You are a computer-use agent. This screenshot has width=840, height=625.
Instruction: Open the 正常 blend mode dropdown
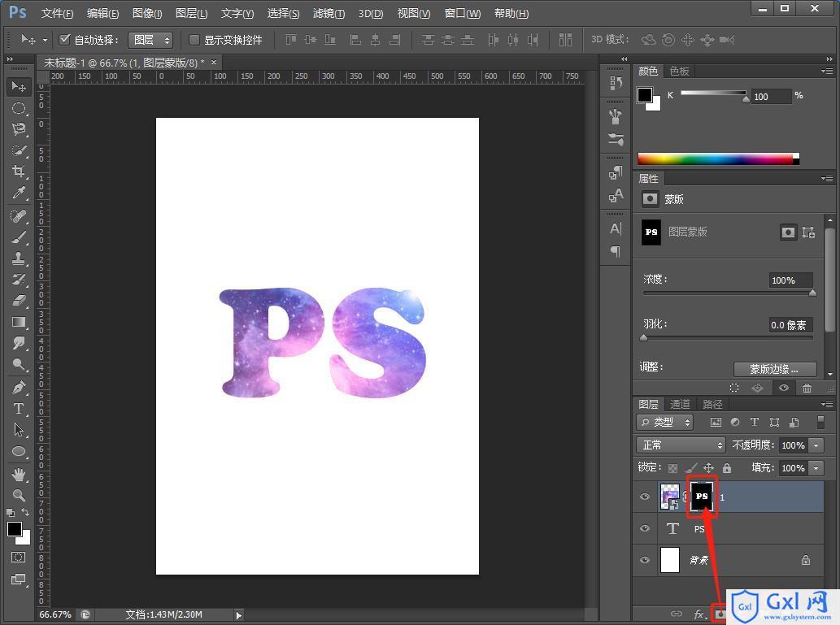pyautogui.click(x=681, y=445)
